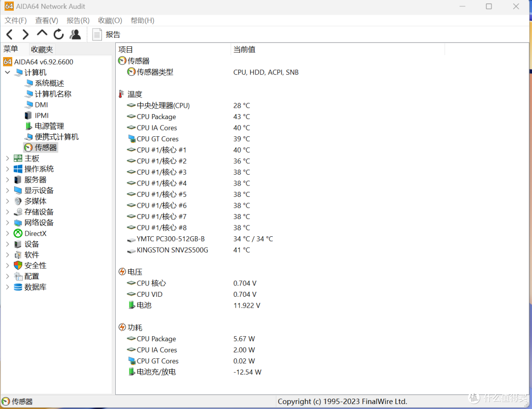Expand the 操作系统 tree node

click(7, 169)
